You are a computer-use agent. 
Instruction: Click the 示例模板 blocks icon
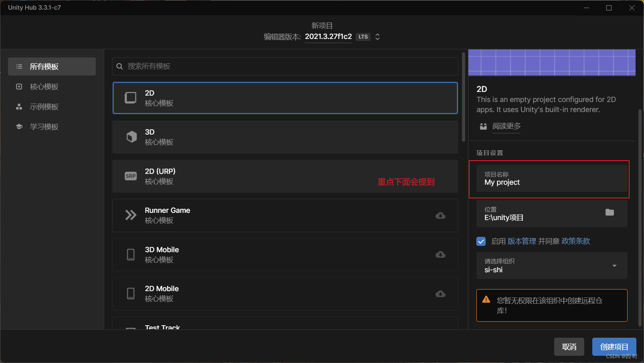click(x=19, y=106)
